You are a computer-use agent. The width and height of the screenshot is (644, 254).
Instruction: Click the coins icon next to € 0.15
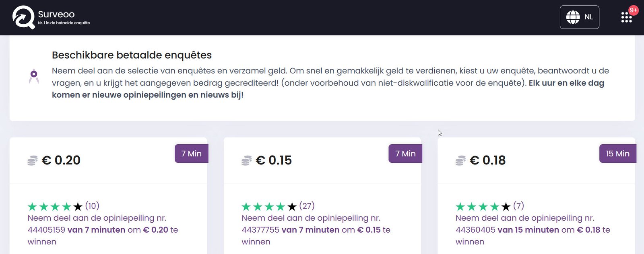246,161
